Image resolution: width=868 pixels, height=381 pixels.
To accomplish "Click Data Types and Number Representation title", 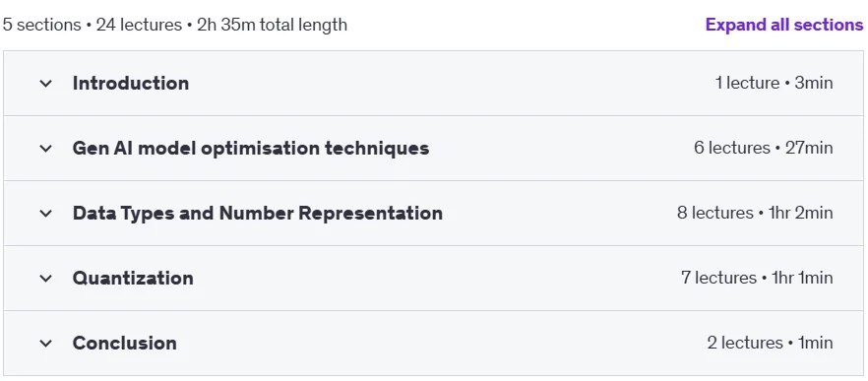I will [x=258, y=214].
